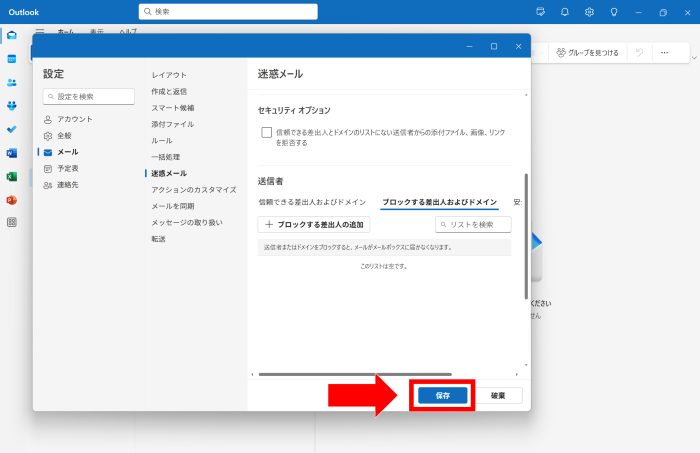This screenshot has width=700, height=453.
Task: Open the three-dot more options menu
Action: (x=664, y=52)
